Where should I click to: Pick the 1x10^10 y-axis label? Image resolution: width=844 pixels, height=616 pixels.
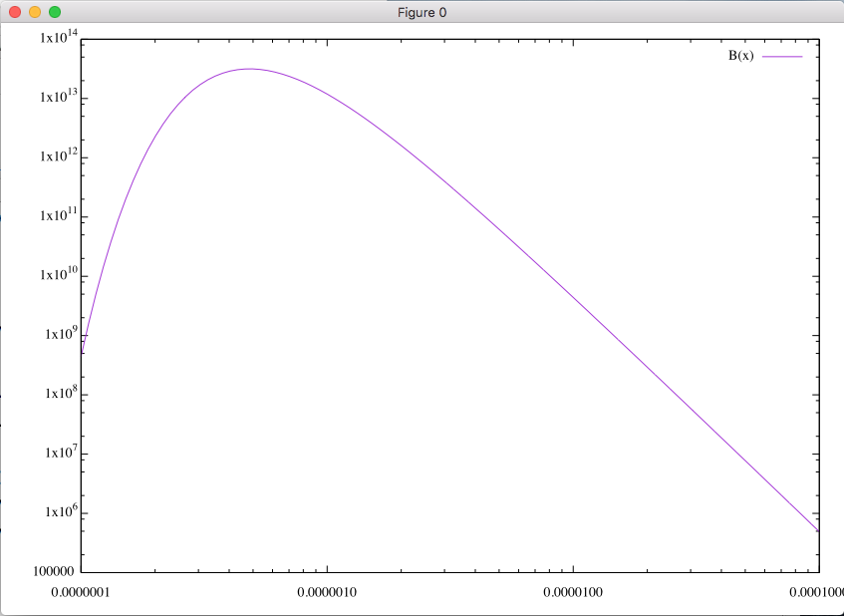point(58,276)
